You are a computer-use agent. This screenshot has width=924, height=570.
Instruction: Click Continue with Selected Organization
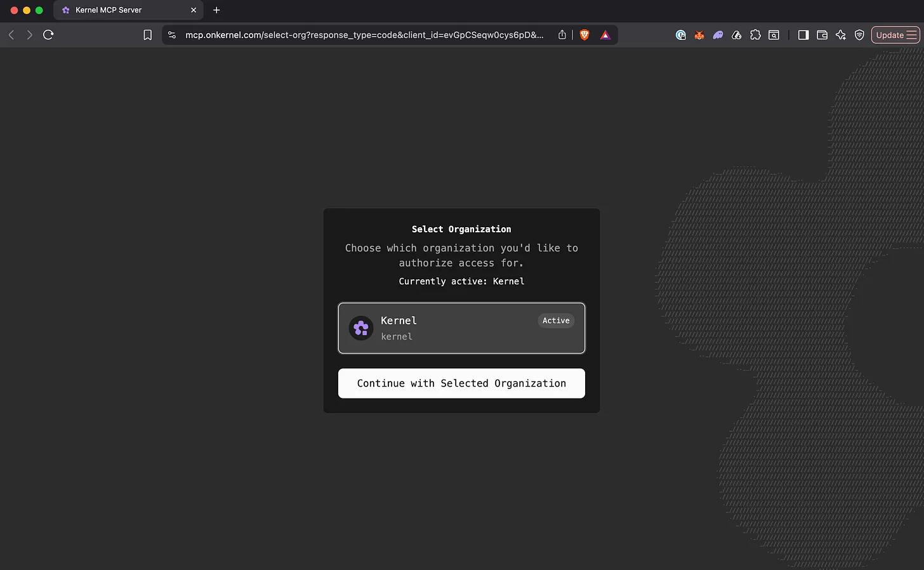tap(461, 383)
